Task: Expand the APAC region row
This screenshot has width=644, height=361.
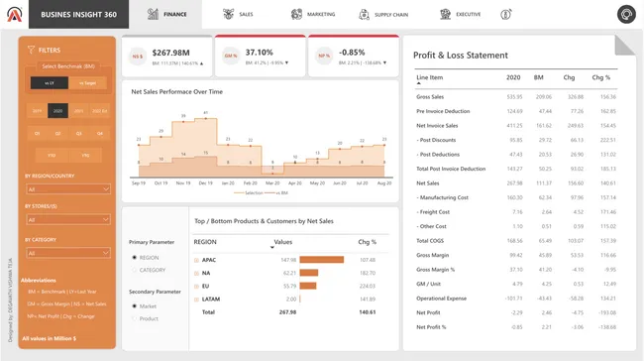Action: [x=196, y=260]
